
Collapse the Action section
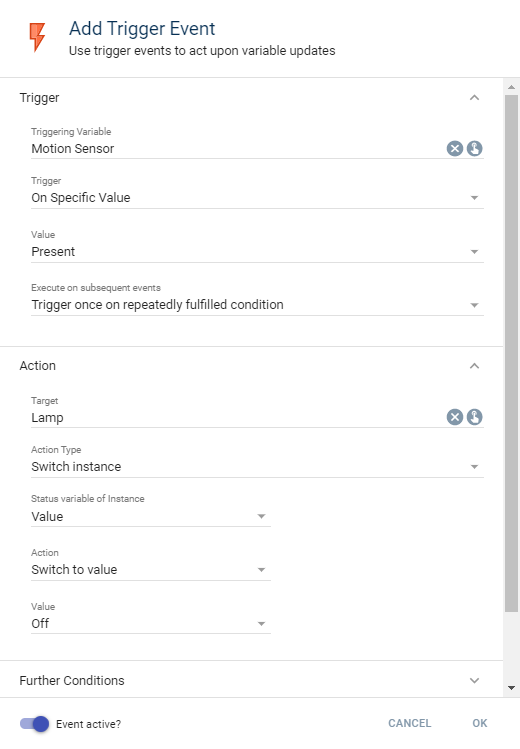pyautogui.click(x=474, y=366)
